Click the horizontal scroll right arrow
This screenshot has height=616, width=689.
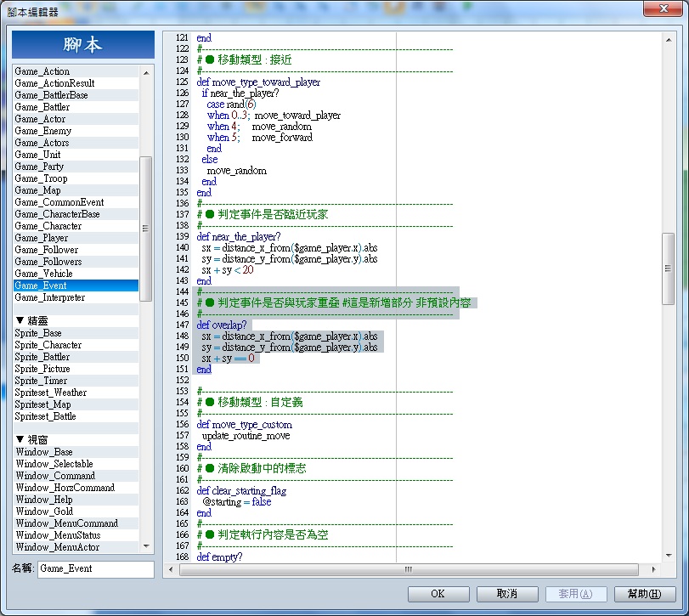654,569
